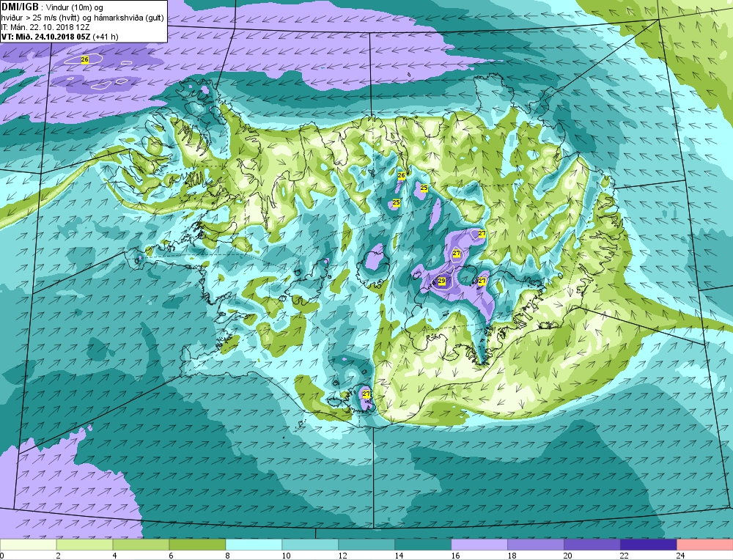Select the 4–6 m/s green legend swatch

[141, 545]
